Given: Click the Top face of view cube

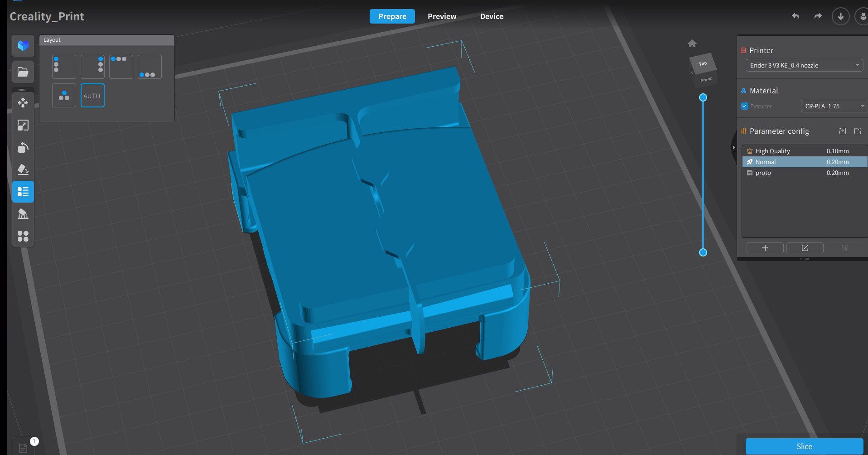Looking at the screenshot, I should click(703, 63).
